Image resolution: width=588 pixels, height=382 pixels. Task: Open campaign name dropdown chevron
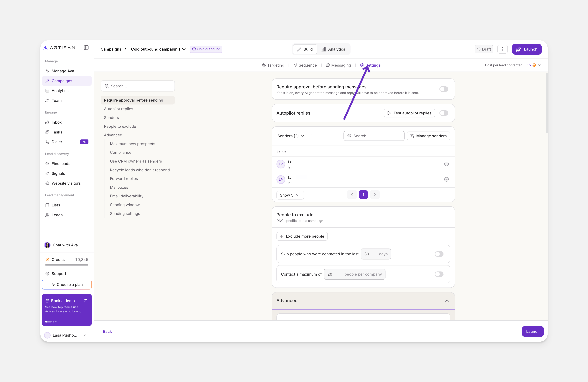point(184,49)
